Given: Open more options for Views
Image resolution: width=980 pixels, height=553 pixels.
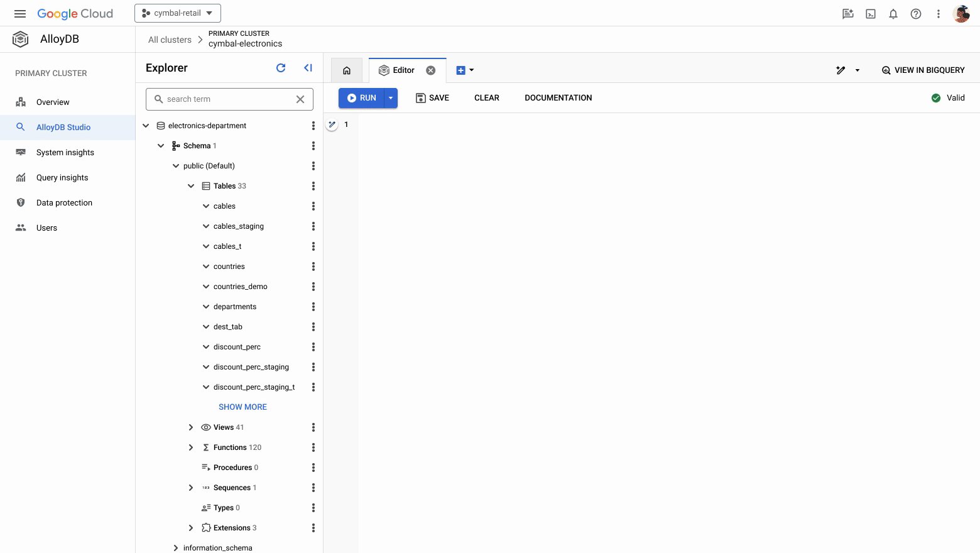Looking at the screenshot, I should (x=313, y=427).
